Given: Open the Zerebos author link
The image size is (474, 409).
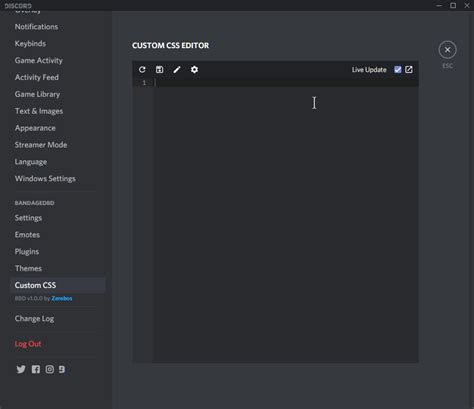Looking at the screenshot, I should [62, 298].
